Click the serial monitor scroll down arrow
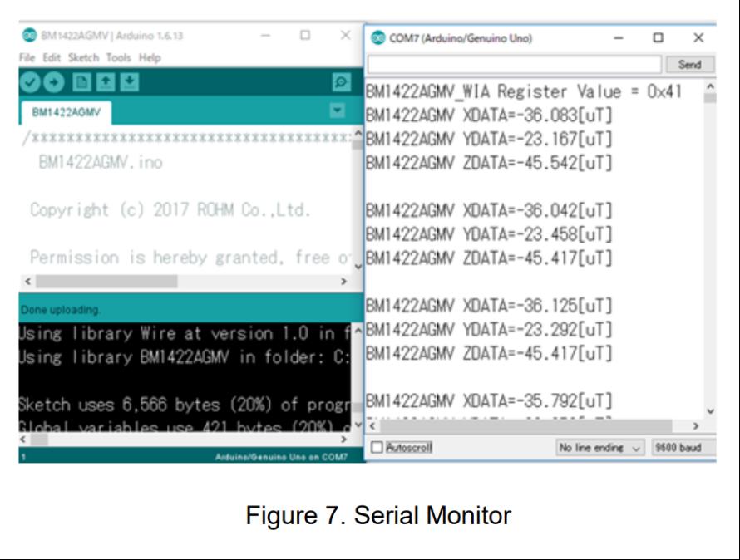The width and height of the screenshot is (740, 560). 710,411
